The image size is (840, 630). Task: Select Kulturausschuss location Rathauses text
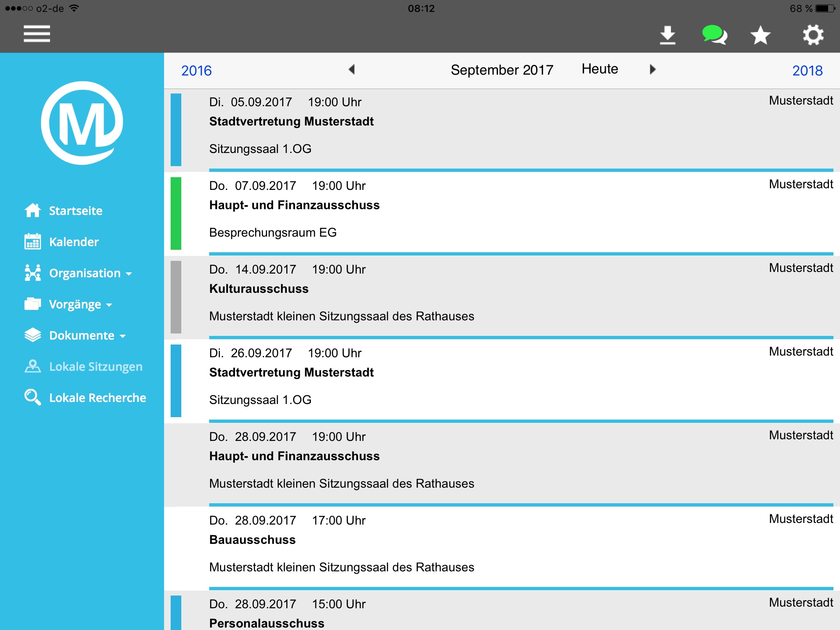[x=342, y=316]
